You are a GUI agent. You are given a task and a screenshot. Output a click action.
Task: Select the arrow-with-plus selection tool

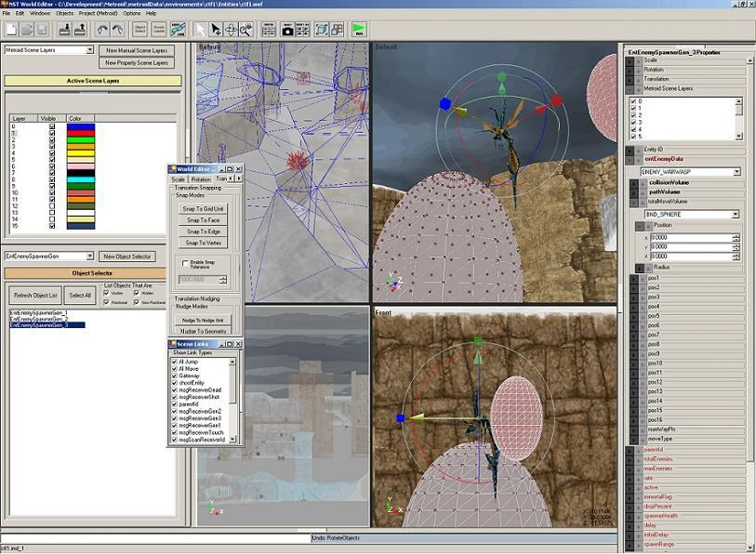tap(216, 30)
